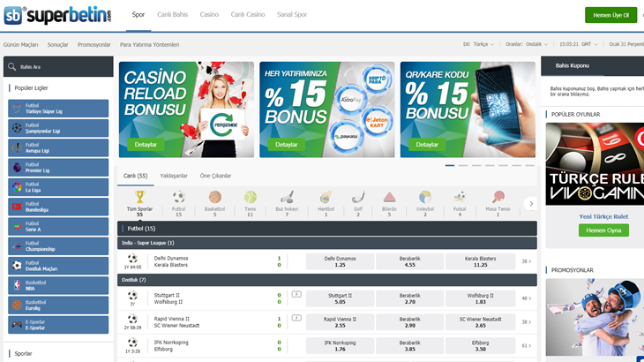Bet Beraberlik 2.70 Stuttgart II match
The width and height of the screenshot is (644, 362).
pyautogui.click(x=410, y=298)
